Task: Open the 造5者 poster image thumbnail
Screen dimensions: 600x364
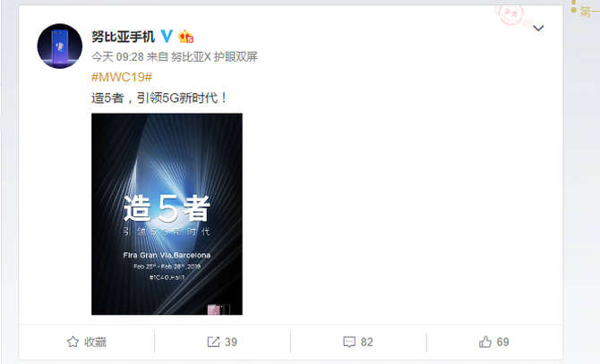Action: pyautogui.click(x=167, y=214)
